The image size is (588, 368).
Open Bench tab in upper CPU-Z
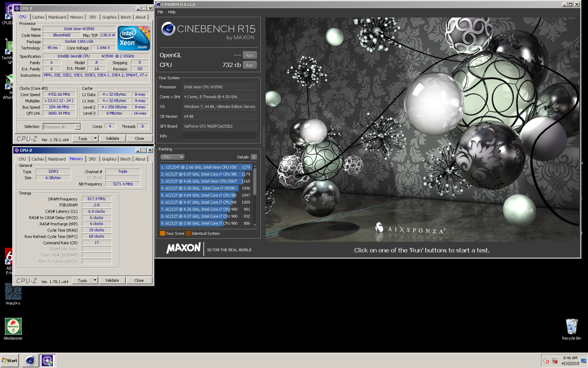tap(126, 17)
